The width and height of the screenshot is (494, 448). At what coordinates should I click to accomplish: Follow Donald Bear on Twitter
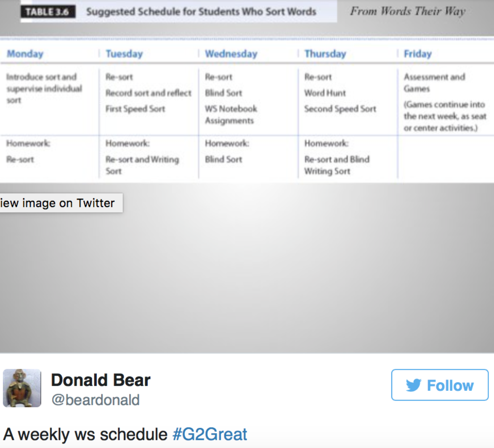click(x=440, y=385)
